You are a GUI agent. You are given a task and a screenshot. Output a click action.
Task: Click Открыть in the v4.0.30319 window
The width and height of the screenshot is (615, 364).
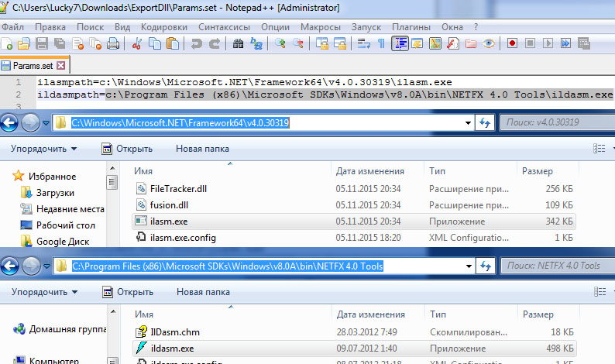[127, 149]
